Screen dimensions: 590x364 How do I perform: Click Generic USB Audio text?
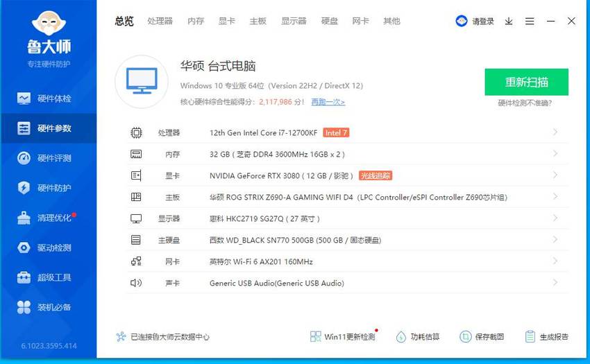click(x=276, y=283)
